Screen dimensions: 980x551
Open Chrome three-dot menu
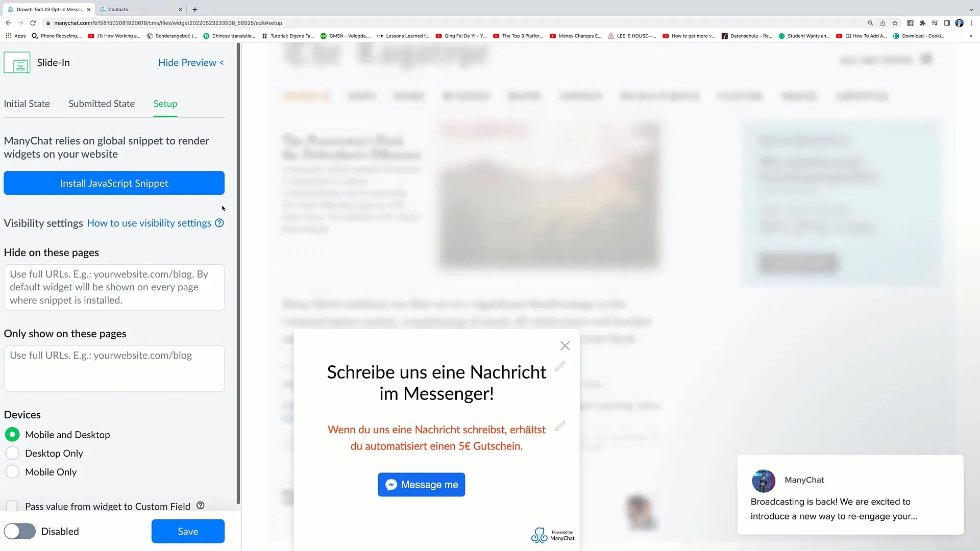(971, 23)
